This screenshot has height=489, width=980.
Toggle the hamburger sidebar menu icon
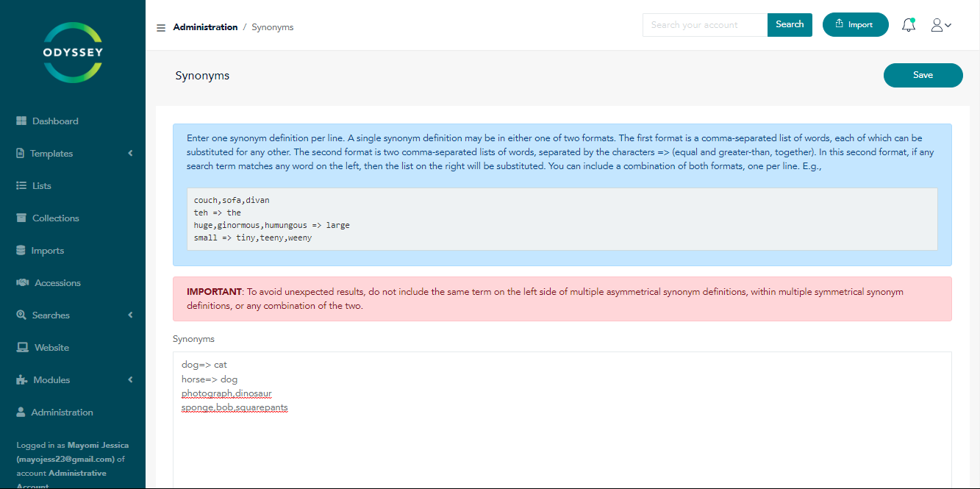pos(161,28)
